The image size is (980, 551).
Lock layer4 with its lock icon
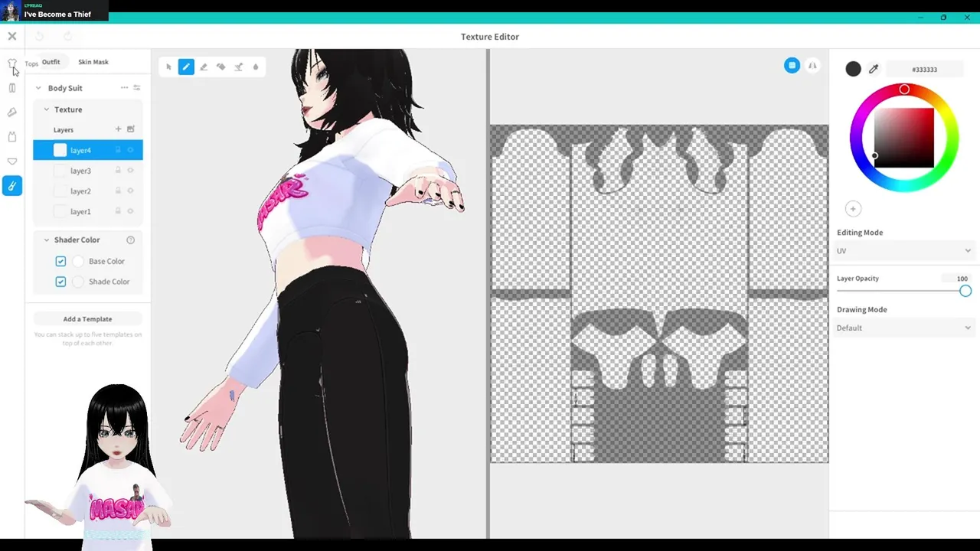pos(118,150)
